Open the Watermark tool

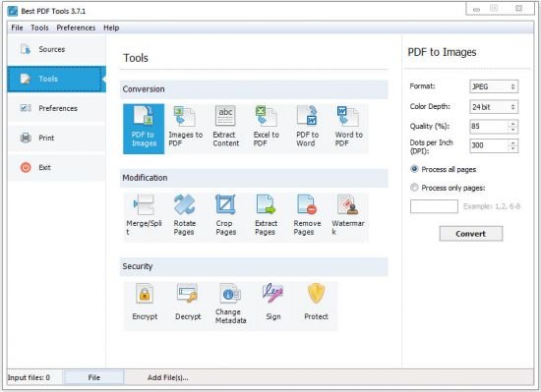(x=348, y=217)
